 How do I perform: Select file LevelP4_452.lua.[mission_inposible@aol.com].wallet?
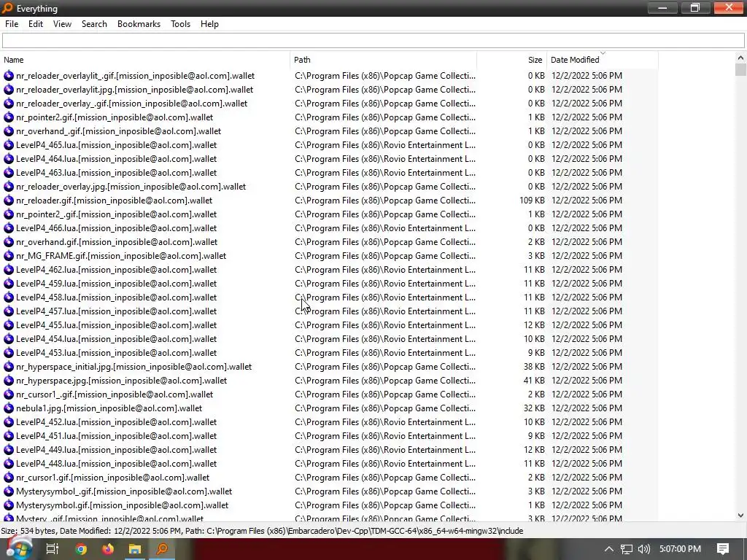coord(116,422)
